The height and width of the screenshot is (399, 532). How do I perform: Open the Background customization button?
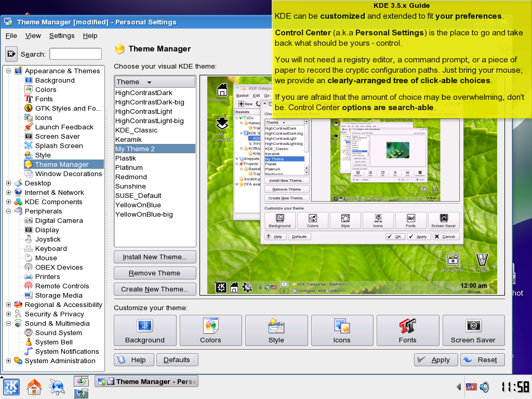(145, 330)
